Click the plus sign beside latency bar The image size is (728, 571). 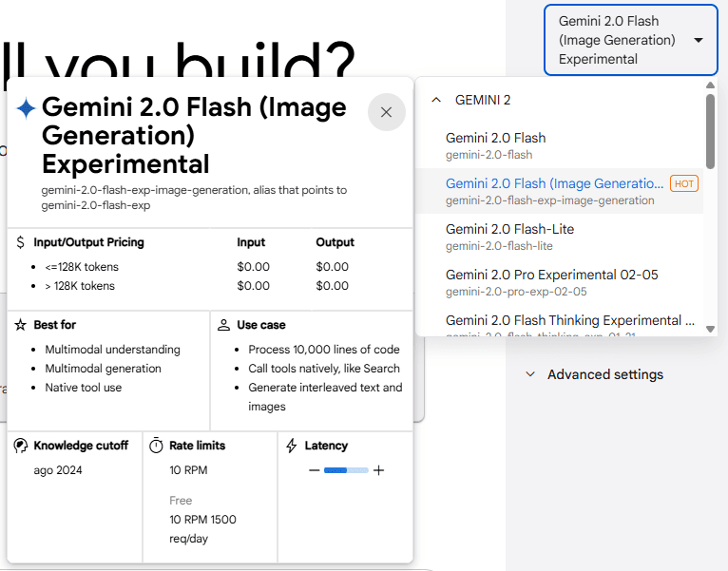pyautogui.click(x=379, y=470)
